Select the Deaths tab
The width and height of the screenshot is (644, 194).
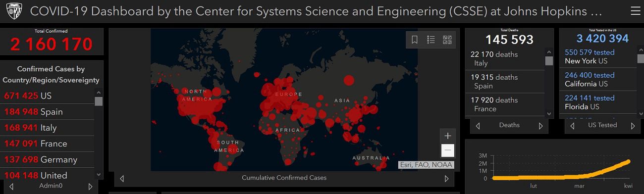(509, 125)
